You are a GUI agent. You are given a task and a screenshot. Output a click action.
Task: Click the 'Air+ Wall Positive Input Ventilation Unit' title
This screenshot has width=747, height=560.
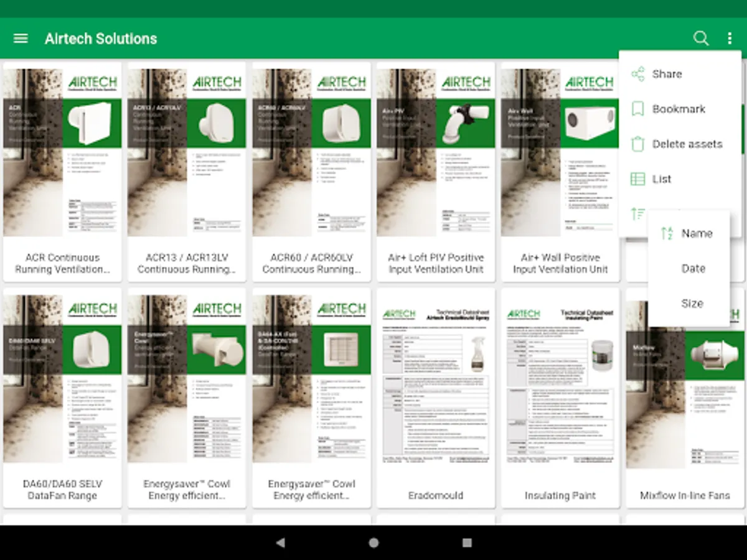(x=560, y=263)
